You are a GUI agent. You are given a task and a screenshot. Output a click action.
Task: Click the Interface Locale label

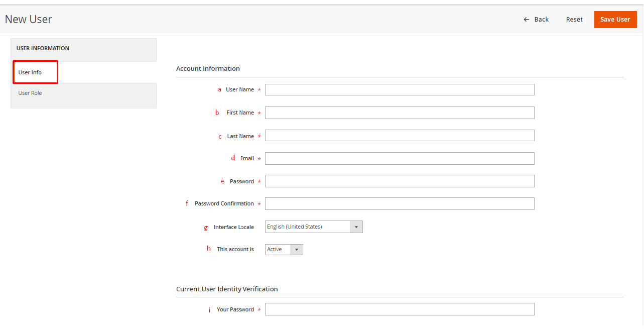[x=234, y=227]
